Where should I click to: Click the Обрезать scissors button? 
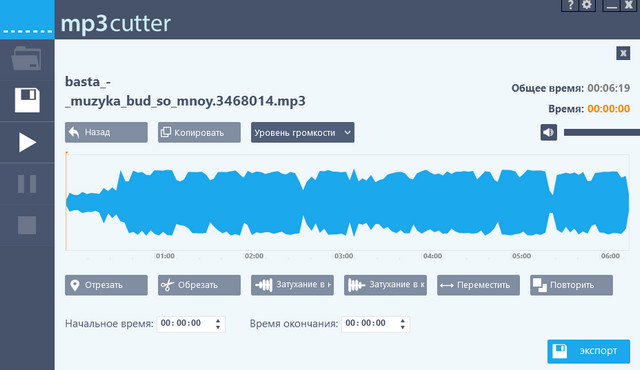pos(199,285)
